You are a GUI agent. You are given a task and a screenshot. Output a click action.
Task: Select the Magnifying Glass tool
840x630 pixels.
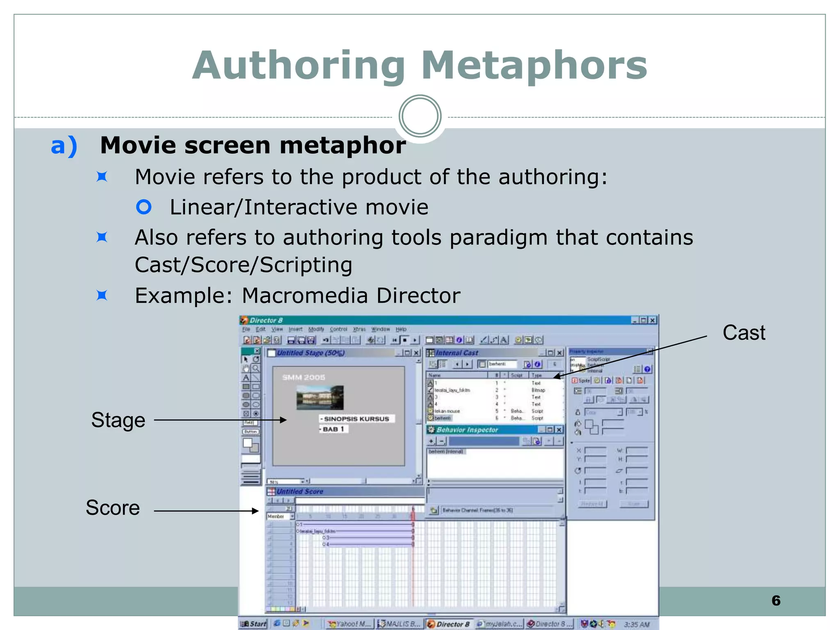click(256, 368)
